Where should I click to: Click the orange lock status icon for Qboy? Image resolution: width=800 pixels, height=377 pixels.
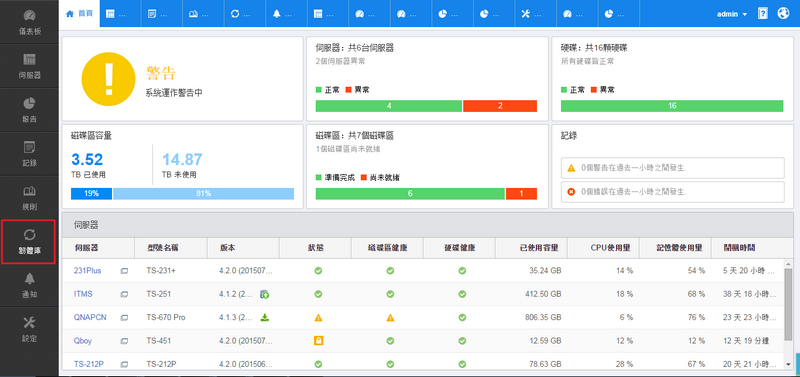tap(318, 341)
